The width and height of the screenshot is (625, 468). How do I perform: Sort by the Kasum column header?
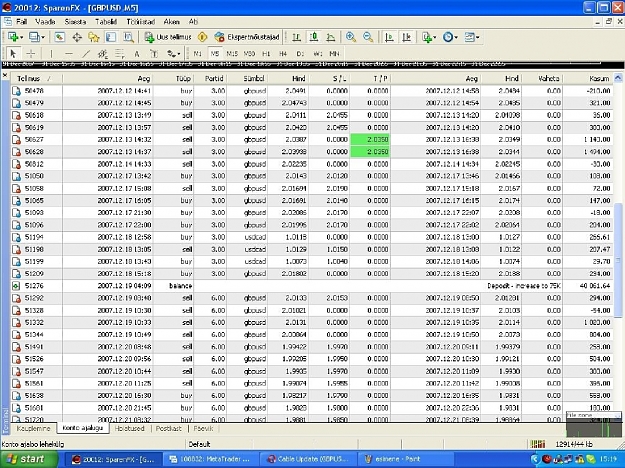tap(588, 79)
